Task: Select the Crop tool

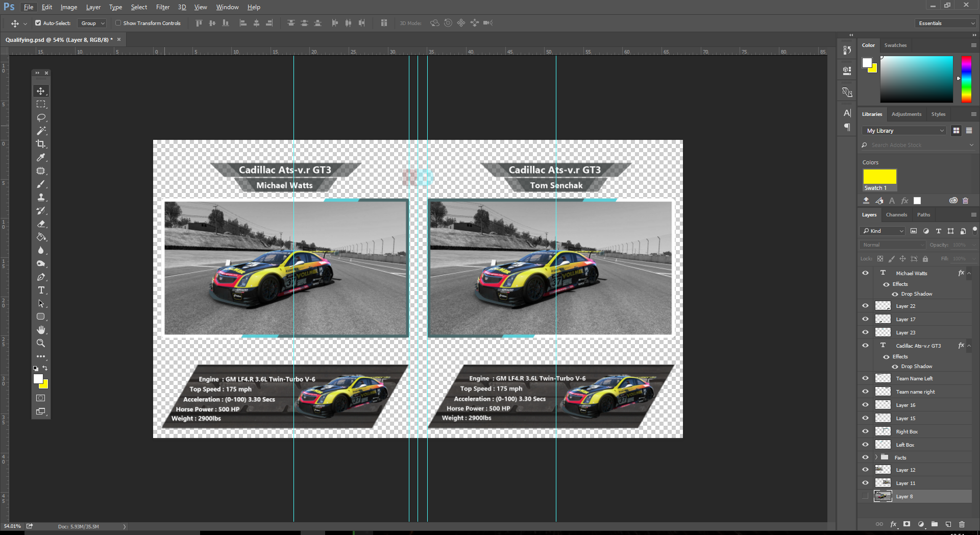Action: 41,144
